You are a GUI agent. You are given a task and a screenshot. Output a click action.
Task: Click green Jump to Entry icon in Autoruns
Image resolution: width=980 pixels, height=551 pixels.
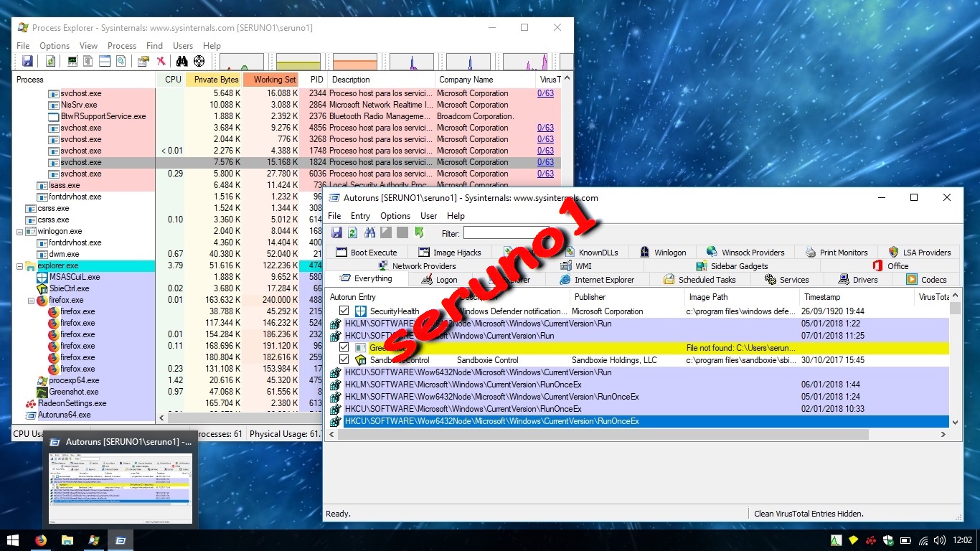pos(419,232)
